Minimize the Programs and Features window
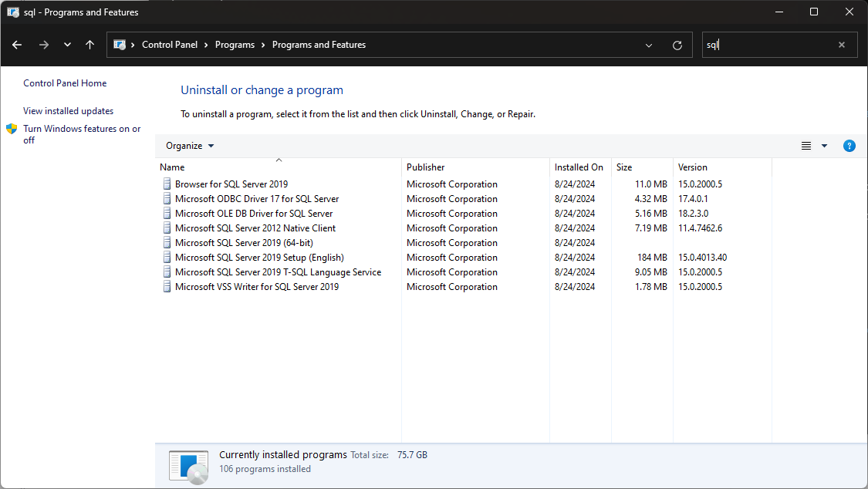This screenshot has width=868, height=489. (778, 12)
